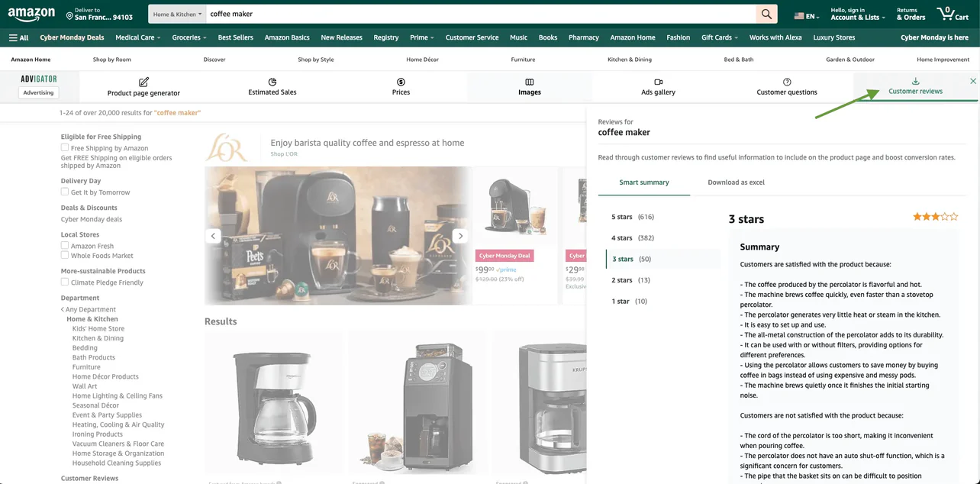Go back to Any Department
The height and width of the screenshot is (484, 980).
(x=89, y=310)
